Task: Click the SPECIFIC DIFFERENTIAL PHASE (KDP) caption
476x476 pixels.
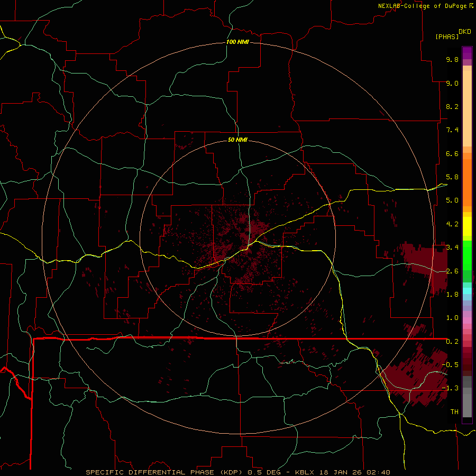Action: coord(163,472)
